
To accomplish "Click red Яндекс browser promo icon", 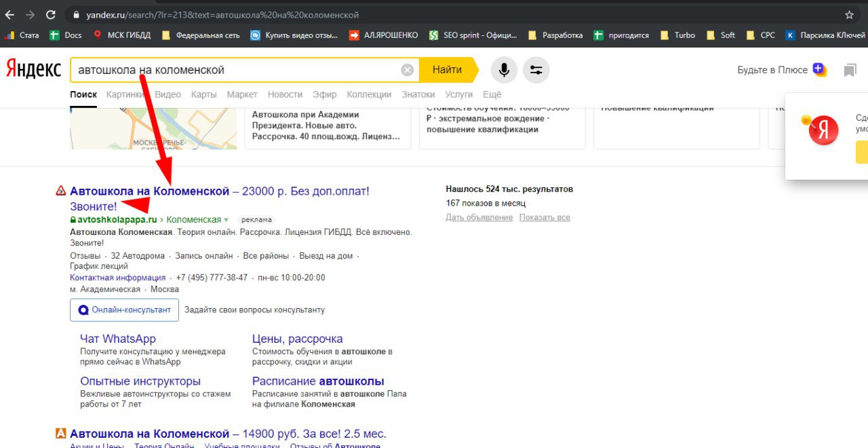I will point(823,130).
